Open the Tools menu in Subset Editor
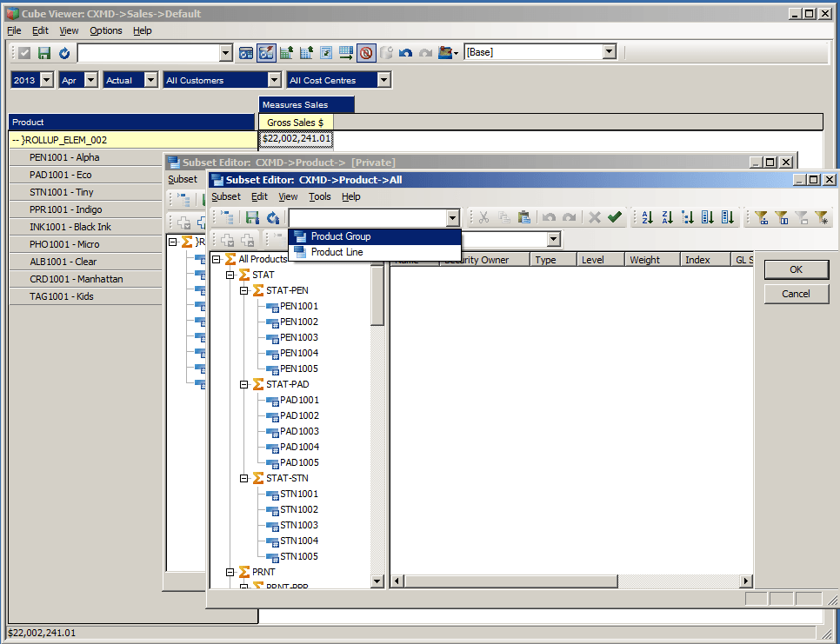Image resolution: width=840 pixels, height=644 pixels. coord(319,196)
